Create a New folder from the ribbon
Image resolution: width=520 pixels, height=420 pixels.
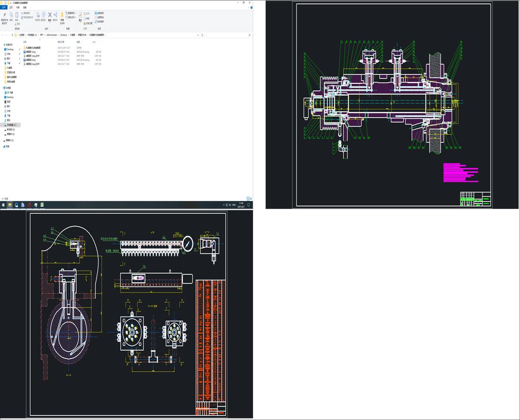(x=62, y=18)
